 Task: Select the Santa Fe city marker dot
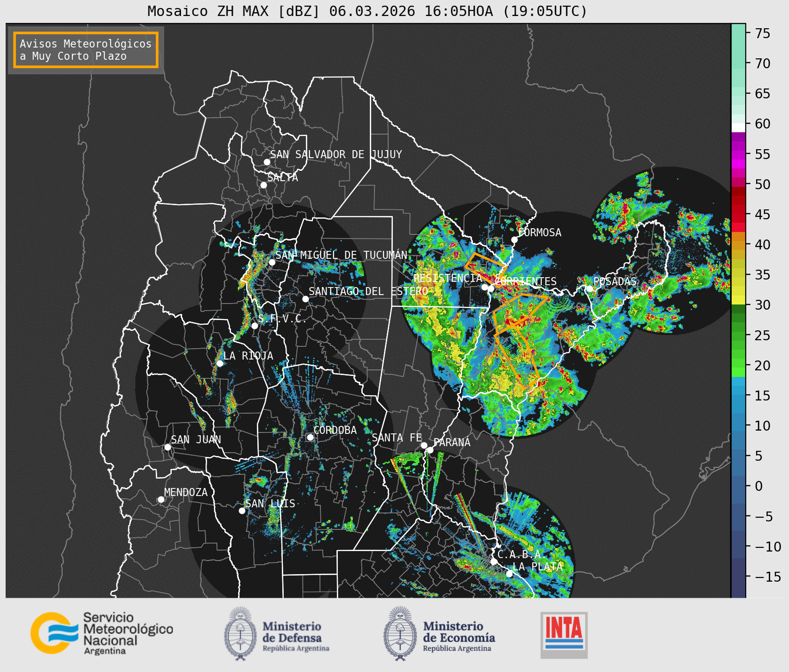tap(424, 445)
